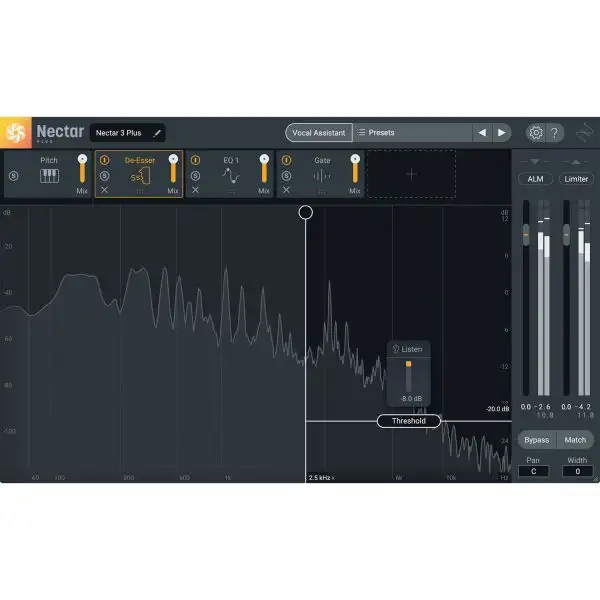Click the pencil icon to rename preset

pyautogui.click(x=156, y=132)
